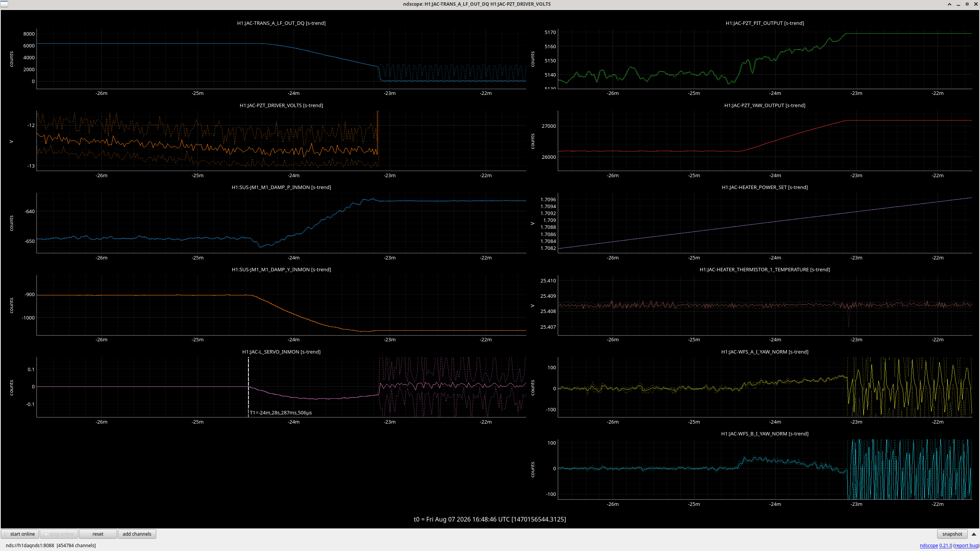Click the shade window up-arrow icon

[949, 4]
